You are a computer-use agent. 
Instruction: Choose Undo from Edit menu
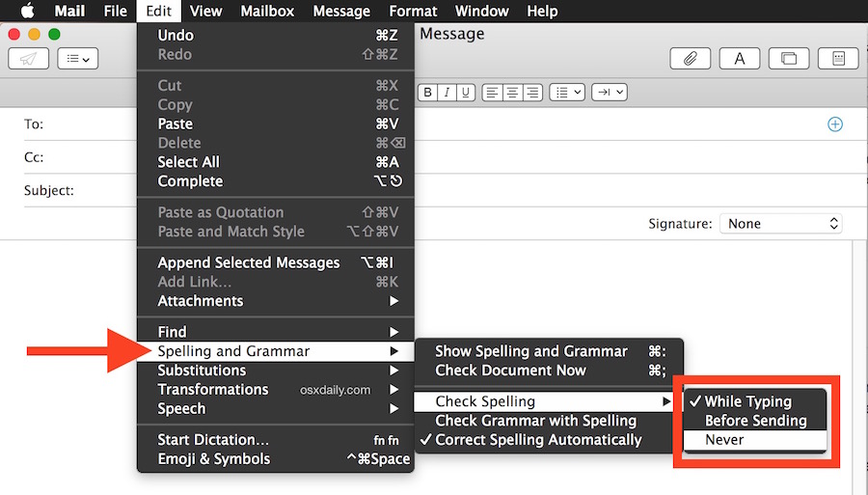[x=276, y=35]
